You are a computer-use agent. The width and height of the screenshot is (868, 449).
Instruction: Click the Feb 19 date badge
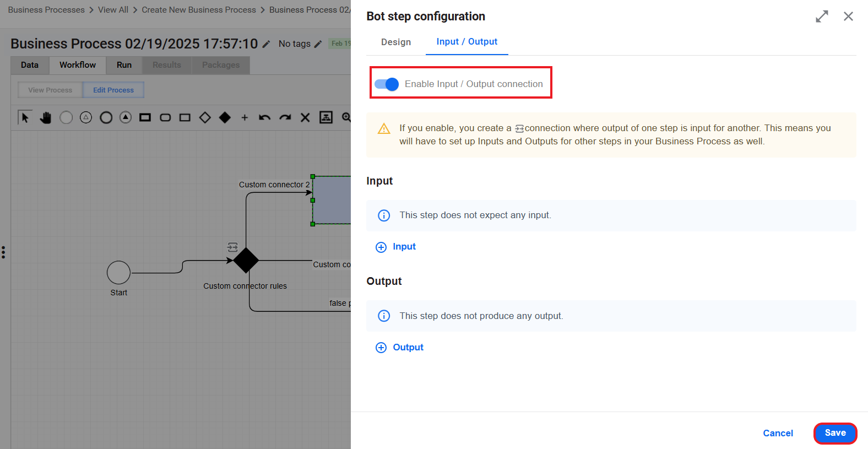pos(340,44)
